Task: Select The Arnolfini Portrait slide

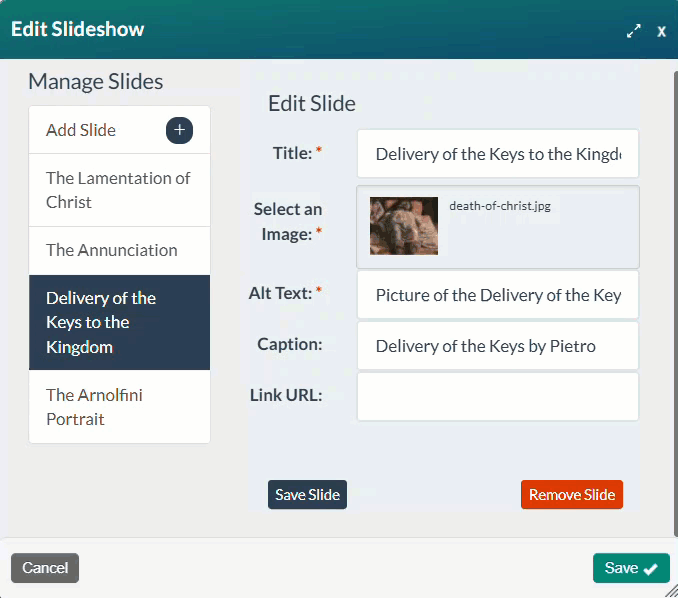Action: coord(119,407)
